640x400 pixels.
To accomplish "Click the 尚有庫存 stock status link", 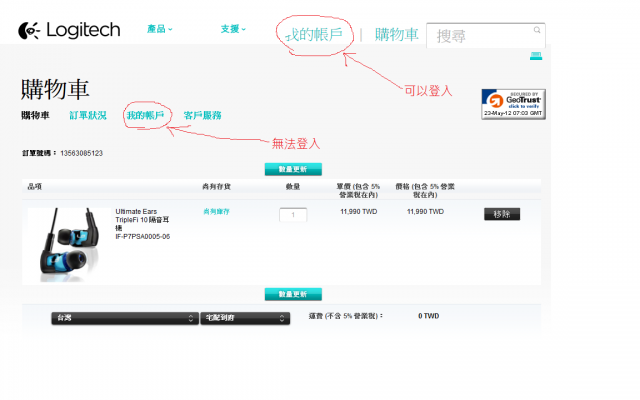I will [x=216, y=211].
